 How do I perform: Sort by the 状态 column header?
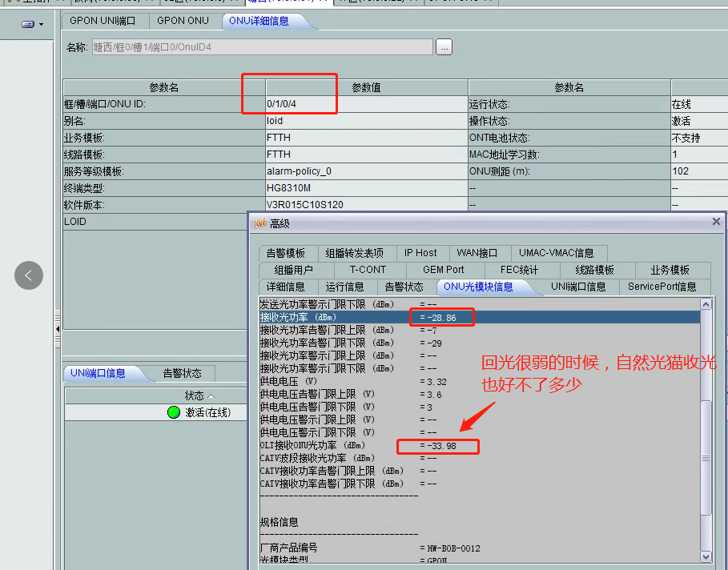click(x=199, y=395)
